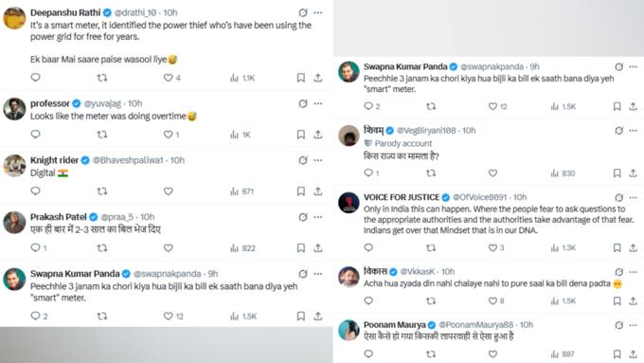The width and height of the screenshot is (644, 363).
Task: Bookmark विकास's tweet about yearly bill
Action: point(617,301)
